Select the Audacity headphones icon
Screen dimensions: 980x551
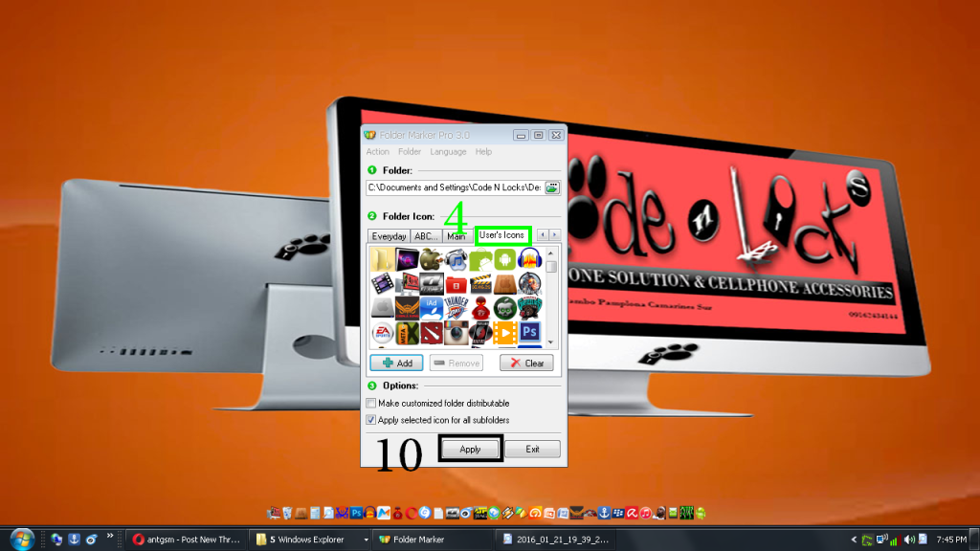click(529, 259)
